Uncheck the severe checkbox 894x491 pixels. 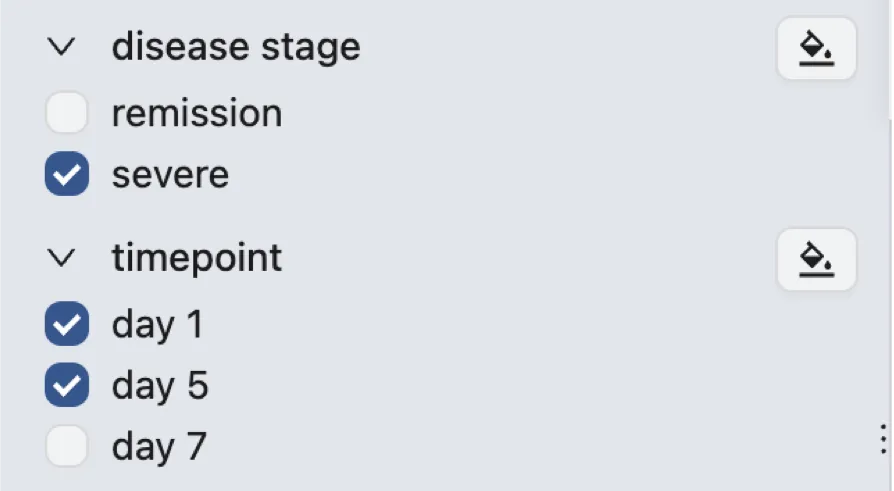pyautogui.click(x=67, y=175)
